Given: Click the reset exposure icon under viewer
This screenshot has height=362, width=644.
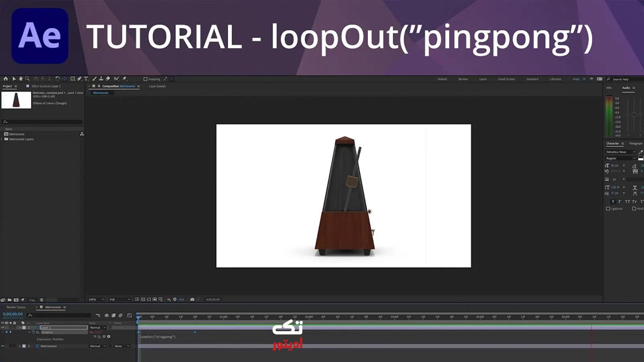Looking at the screenshot, I should pyautogui.click(x=175, y=299).
